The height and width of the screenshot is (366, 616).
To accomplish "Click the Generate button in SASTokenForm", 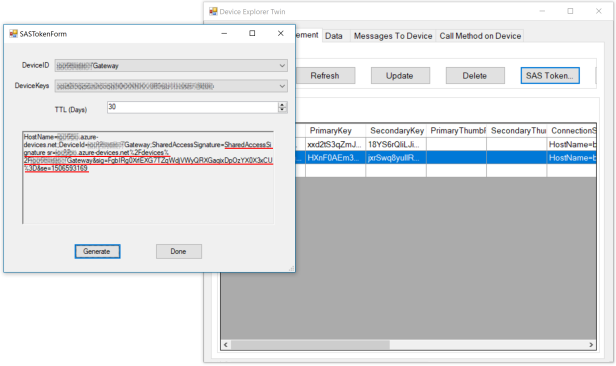I will click(x=97, y=251).
